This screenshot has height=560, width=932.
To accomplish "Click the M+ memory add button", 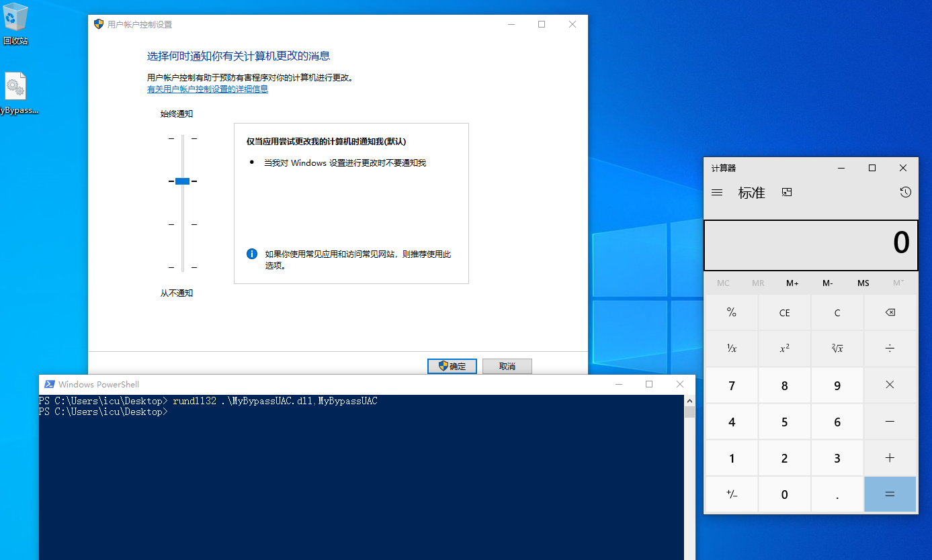I will pyautogui.click(x=793, y=283).
